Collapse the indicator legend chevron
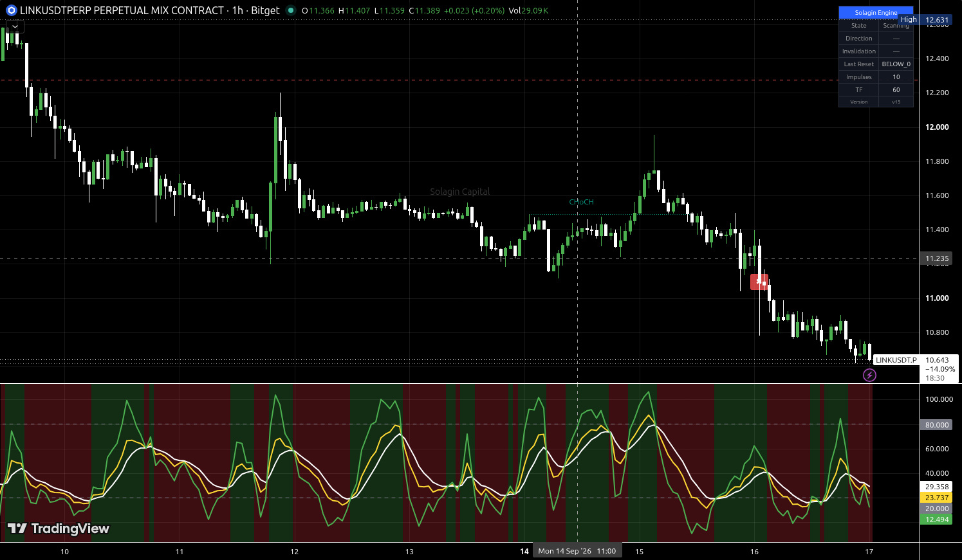Viewport: 962px width, 560px height. click(x=15, y=27)
